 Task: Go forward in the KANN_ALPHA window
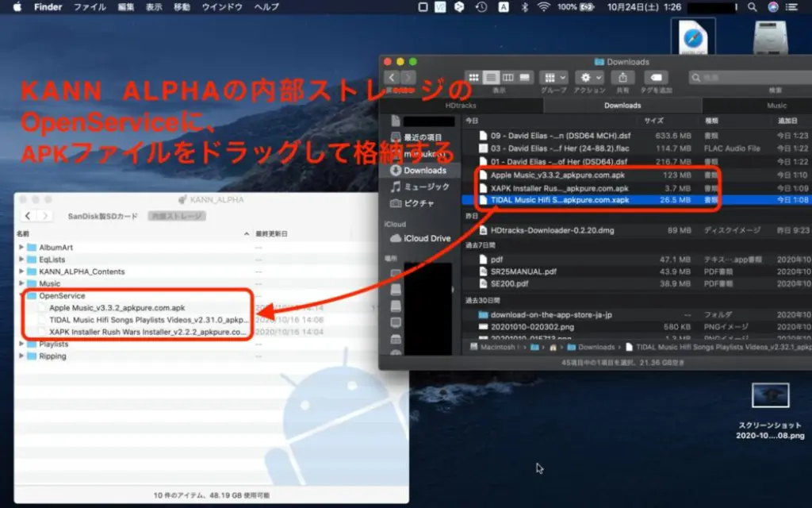pos(45,216)
